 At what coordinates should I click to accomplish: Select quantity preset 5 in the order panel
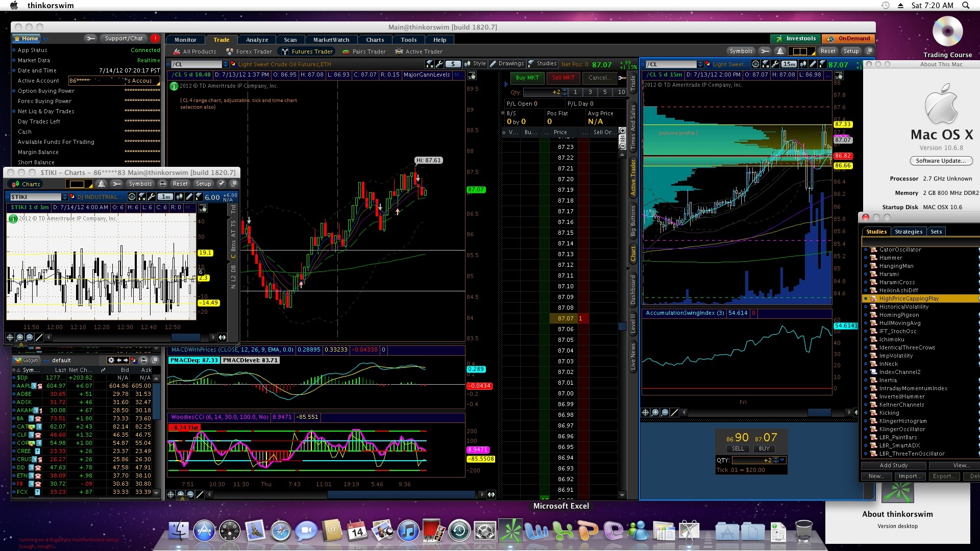click(x=605, y=92)
